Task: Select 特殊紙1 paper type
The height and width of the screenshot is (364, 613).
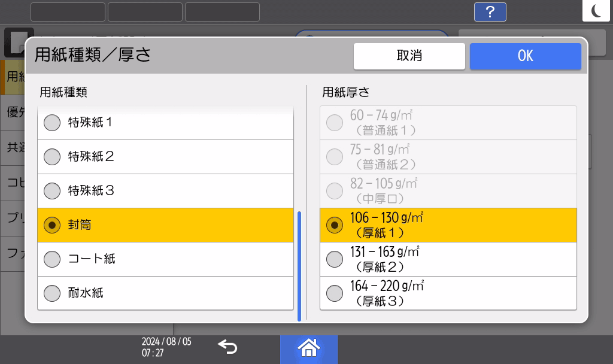Action: [165, 123]
